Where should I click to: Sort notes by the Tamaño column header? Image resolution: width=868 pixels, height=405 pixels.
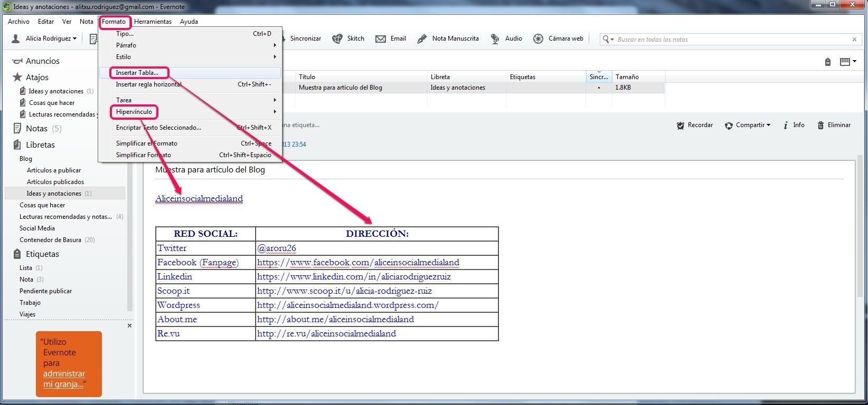pyautogui.click(x=638, y=77)
